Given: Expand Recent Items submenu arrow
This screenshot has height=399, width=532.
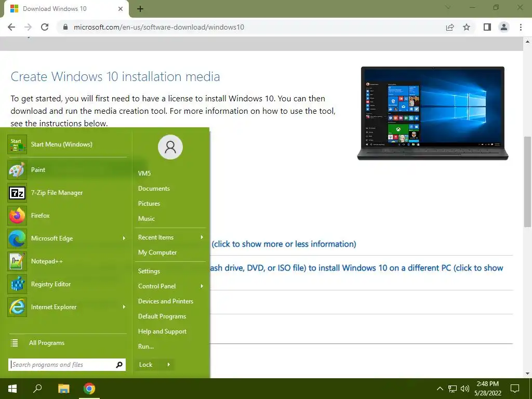Looking at the screenshot, I should click(x=202, y=237).
